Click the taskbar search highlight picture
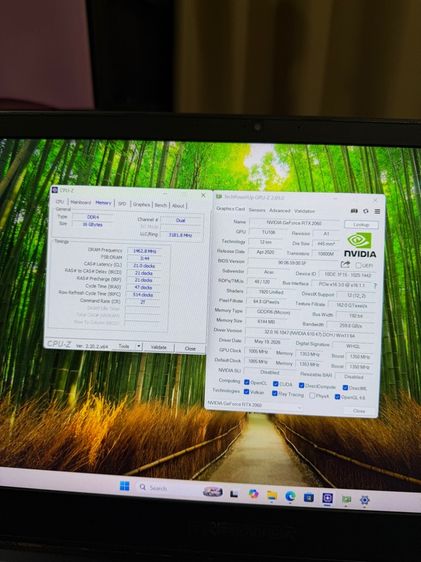 pyautogui.click(x=212, y=492)
